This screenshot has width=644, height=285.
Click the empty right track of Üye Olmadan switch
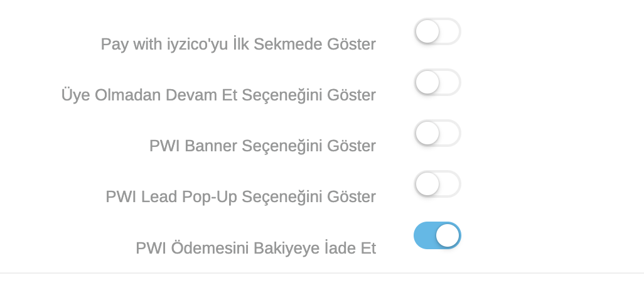coord(450,82)
